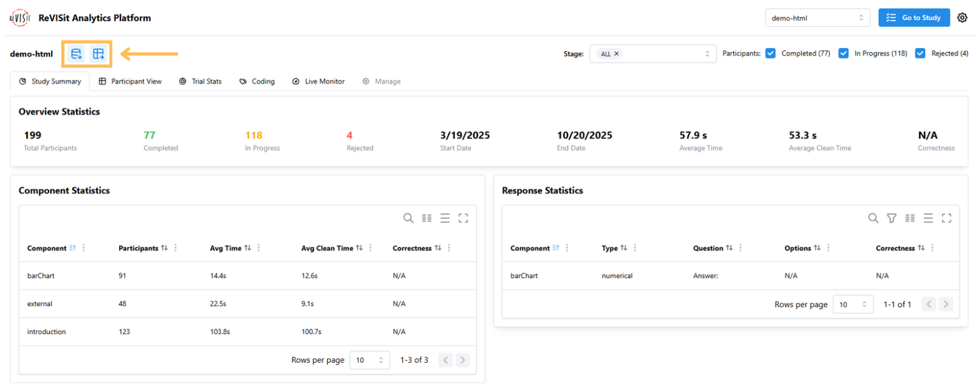Click the table download icon beside demo-html
The image size is (980, 387).
coord(98,54)
